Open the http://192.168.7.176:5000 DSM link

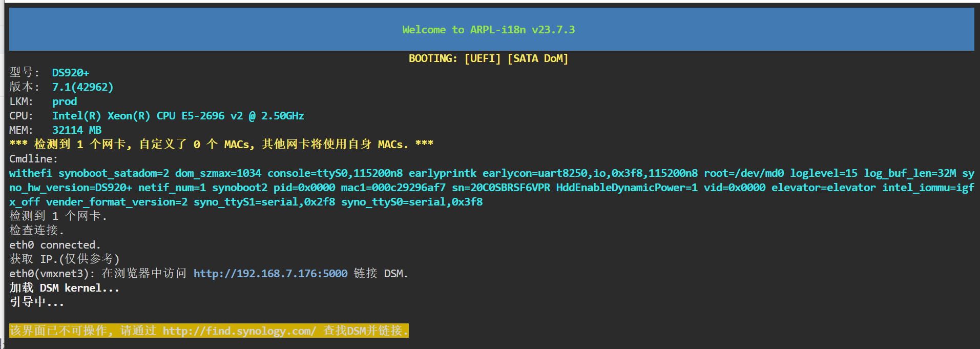(270, 274)
